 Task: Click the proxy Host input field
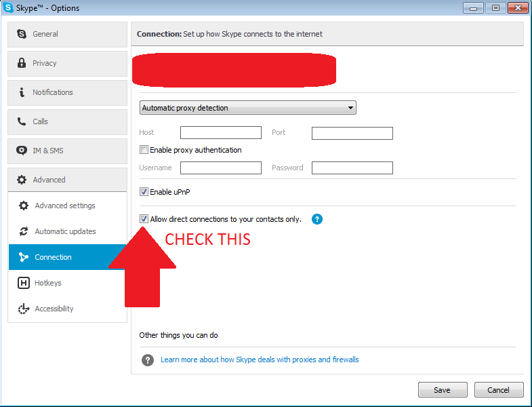(221, 132)
